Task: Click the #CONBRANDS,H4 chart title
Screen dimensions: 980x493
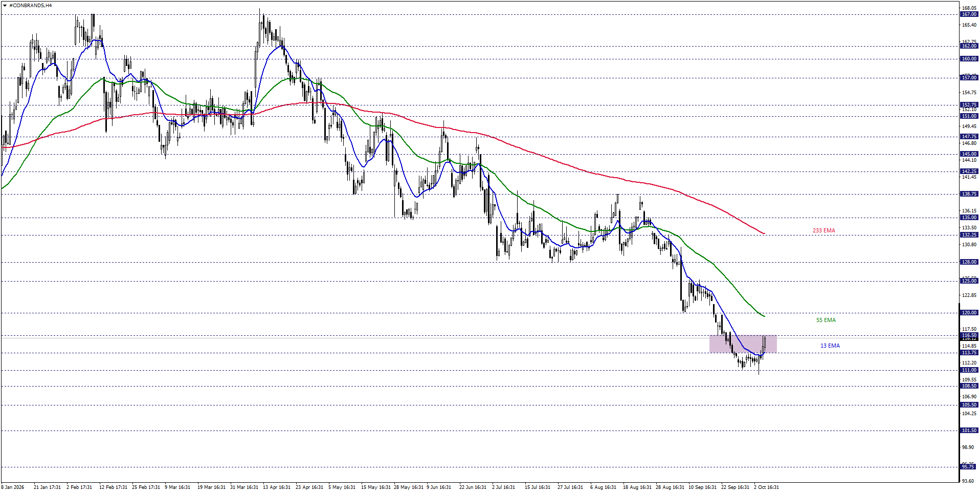Action: 30,6
